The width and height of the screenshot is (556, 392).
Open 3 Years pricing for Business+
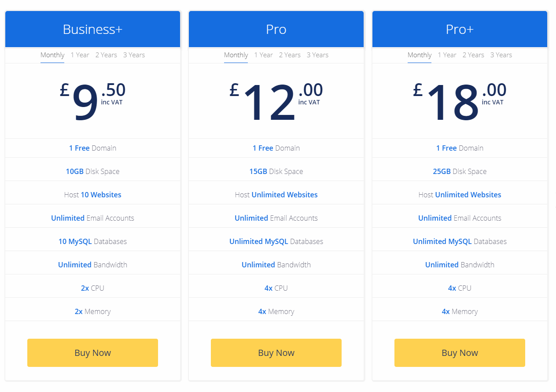tap(134, 55)
